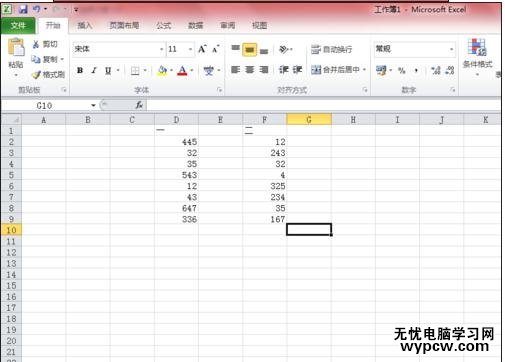Screen dimensions: 505x362
Task: Open the Merge and Center dropdown arrow
Action: pyautogui.click(x=364, y=70)
